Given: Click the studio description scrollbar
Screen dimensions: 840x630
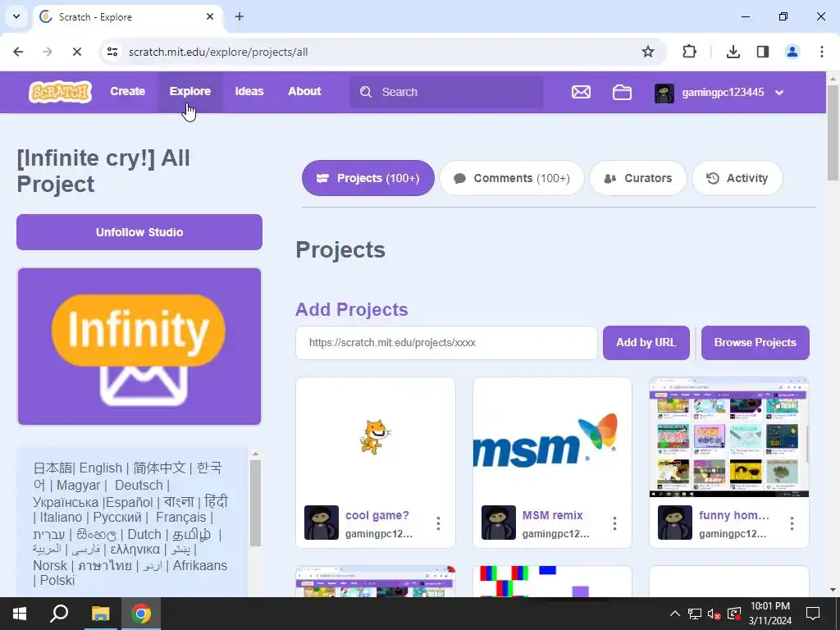Looking at the screenshot, I should (x=256, y=503).
